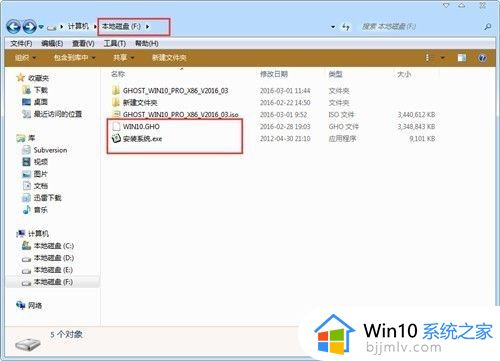Click 新建文件夹 toolbar button
The width and height of the screenshot is (500, 361).
click(169, 58)
